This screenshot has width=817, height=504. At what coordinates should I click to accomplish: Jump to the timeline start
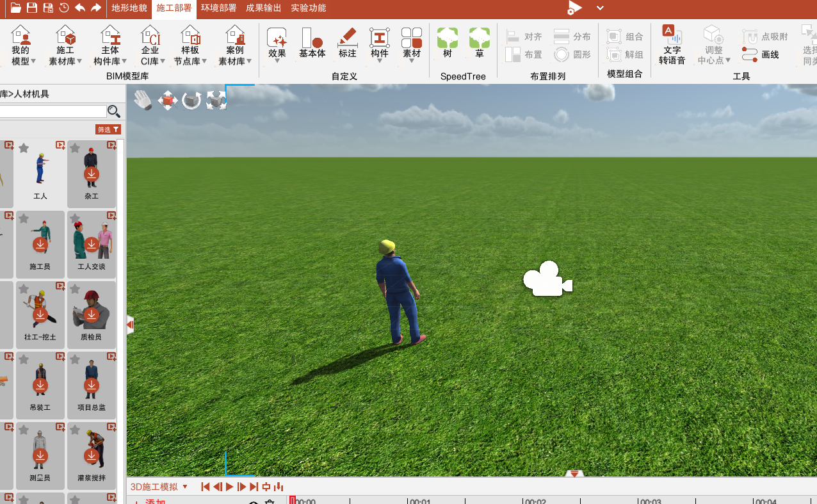pyautogui.click(x=205, y=487)
